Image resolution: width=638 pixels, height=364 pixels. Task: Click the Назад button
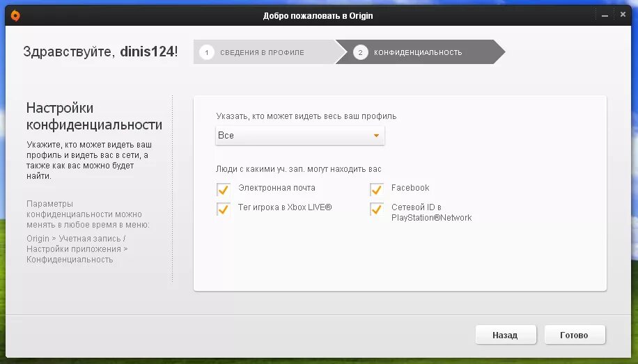506,335
